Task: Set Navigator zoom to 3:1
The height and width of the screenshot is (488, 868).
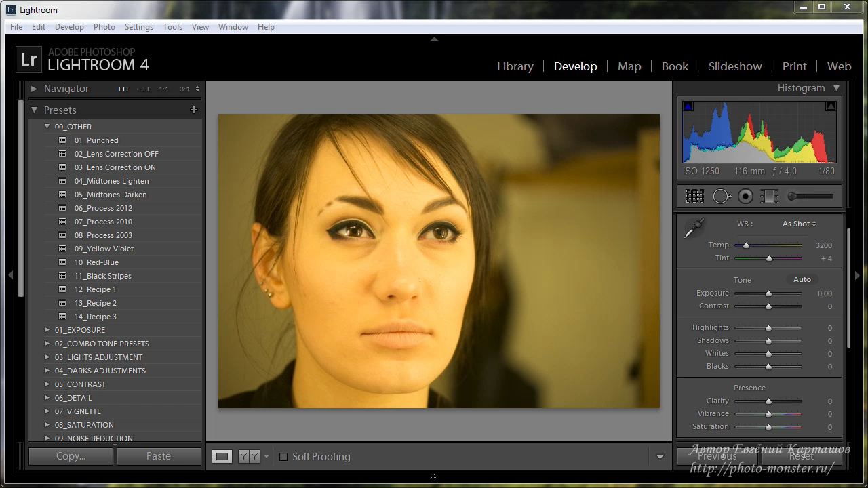Action: click(x=184, y=89)
